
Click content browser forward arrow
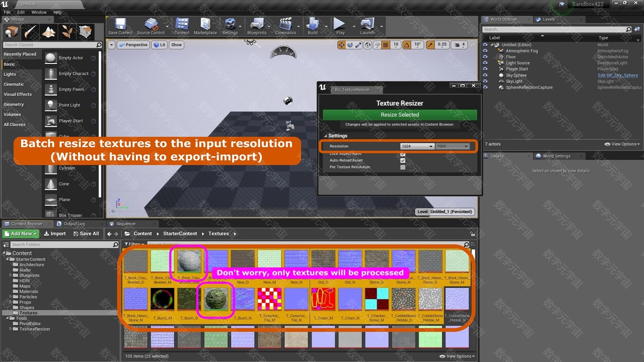(117, 234)
